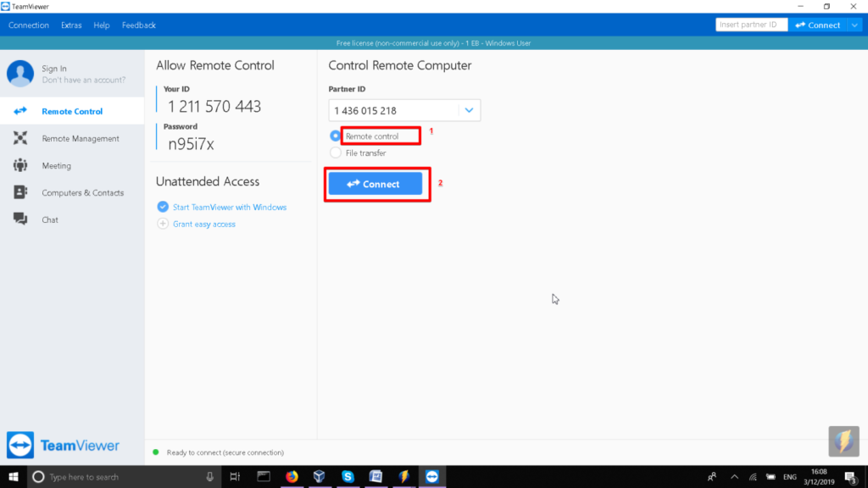Open Skype from the taskbar
The image size is (868, 488).
(x=348, y=476)
